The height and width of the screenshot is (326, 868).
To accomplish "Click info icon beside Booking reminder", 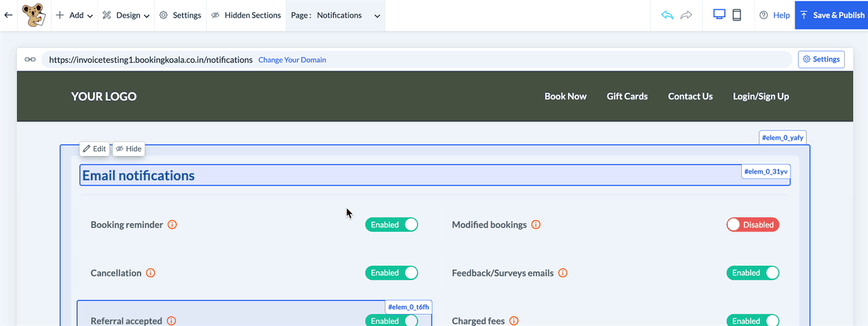I will point(172,225).
